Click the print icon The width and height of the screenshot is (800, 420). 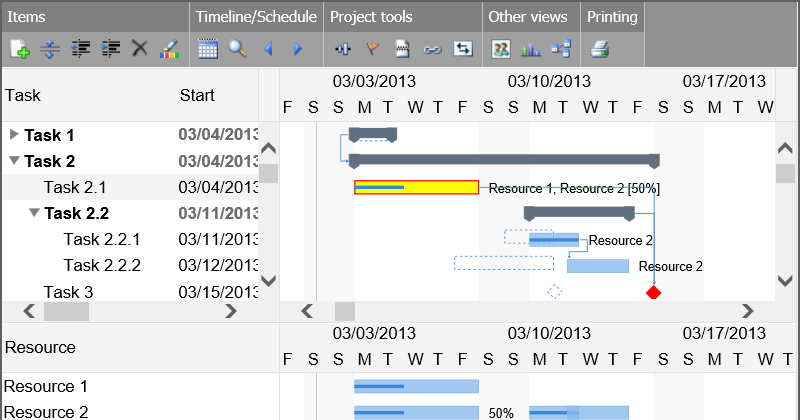click(600, 48)
